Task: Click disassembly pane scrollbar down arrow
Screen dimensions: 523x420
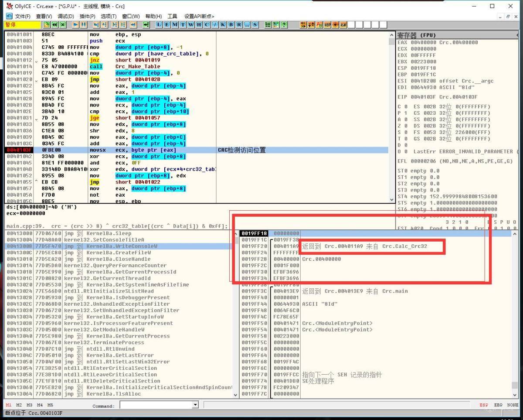Action: (391, 199)
